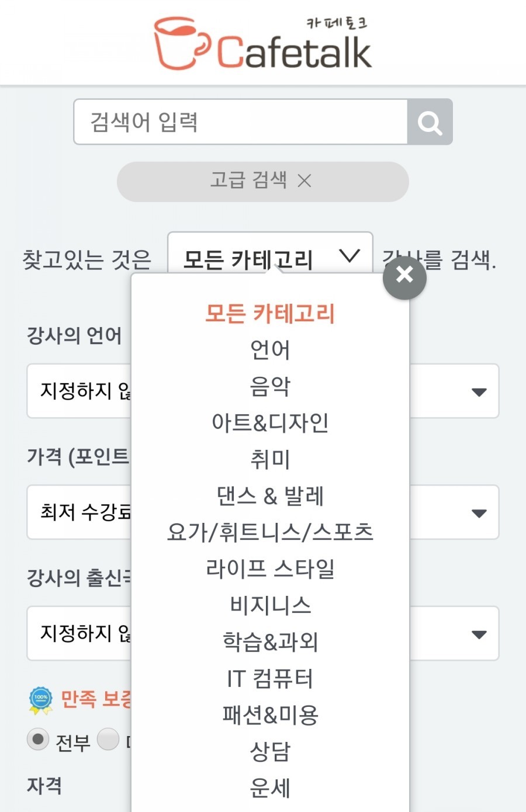Viewport: 526px width, 812px height.
Task: Expand the 최저 수강료 price dropdown
Action: [479, 512]
